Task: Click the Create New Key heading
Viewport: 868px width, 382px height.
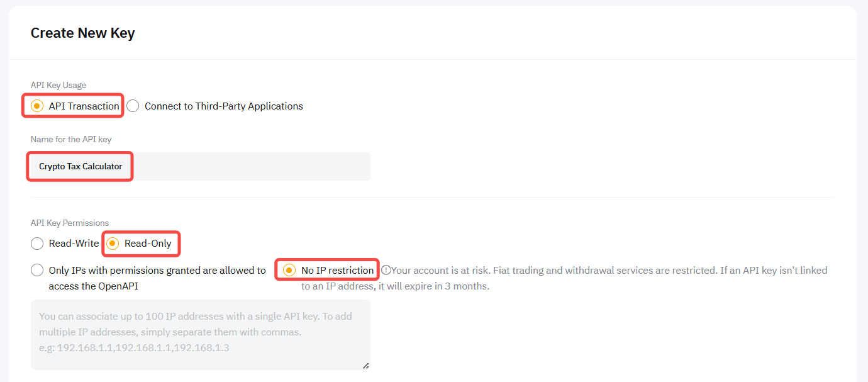Action: tap(82, 33)
